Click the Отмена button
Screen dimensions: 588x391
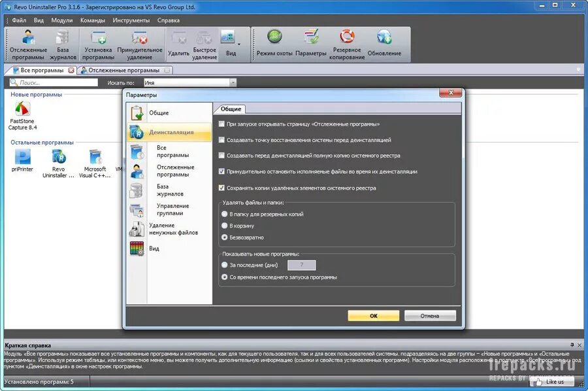click(x=430, y=316)
